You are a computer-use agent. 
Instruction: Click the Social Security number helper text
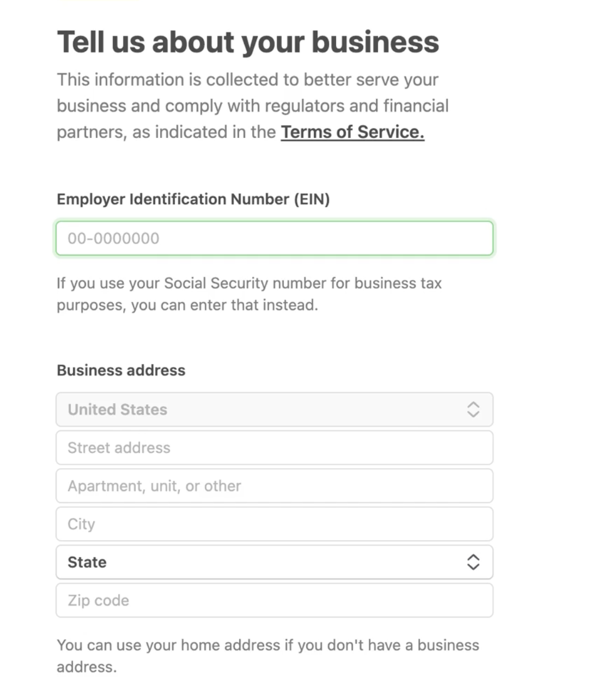(249, 294)
